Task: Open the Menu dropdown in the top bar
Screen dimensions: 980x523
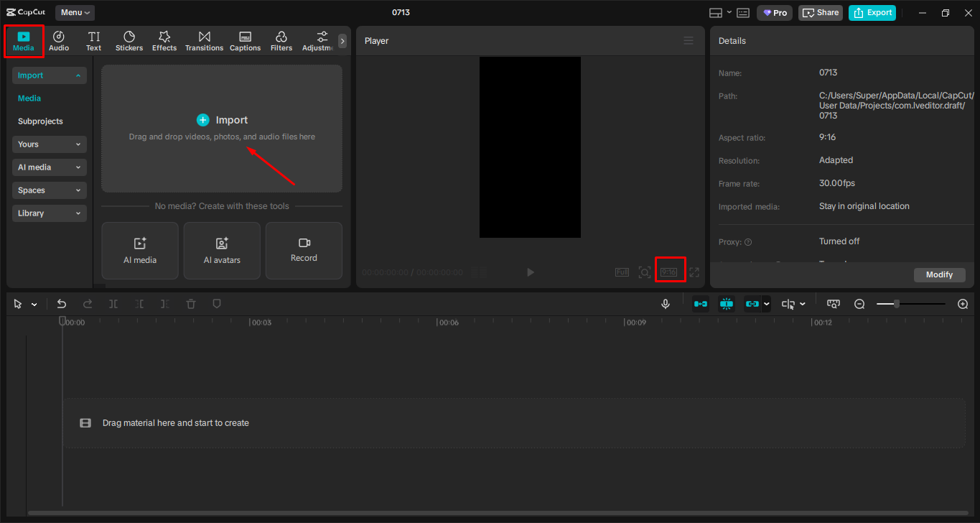Action: [x=75, y=12]
